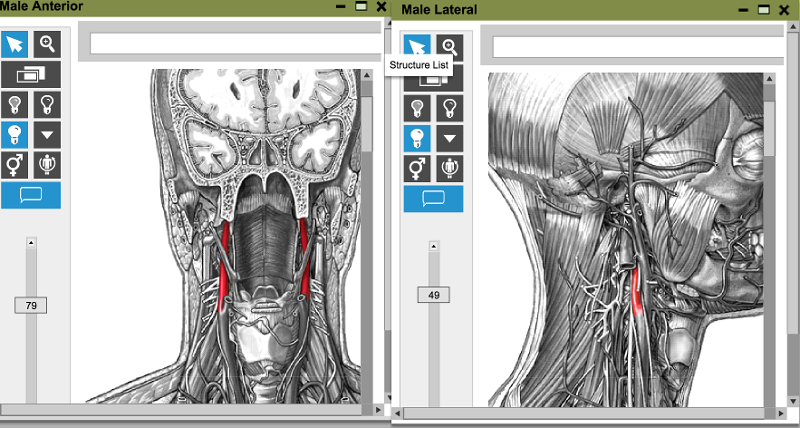
Task: Click the layer slider handle showing 49
Action: 434,295
